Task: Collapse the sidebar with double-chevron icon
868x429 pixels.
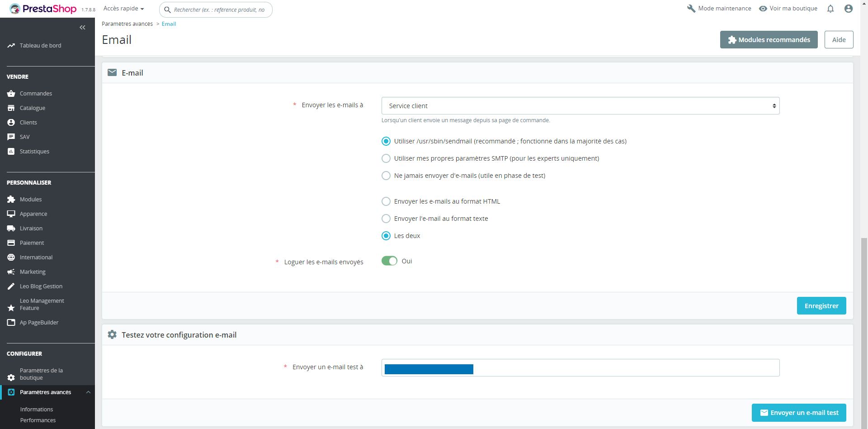Action: click(83, 28)
